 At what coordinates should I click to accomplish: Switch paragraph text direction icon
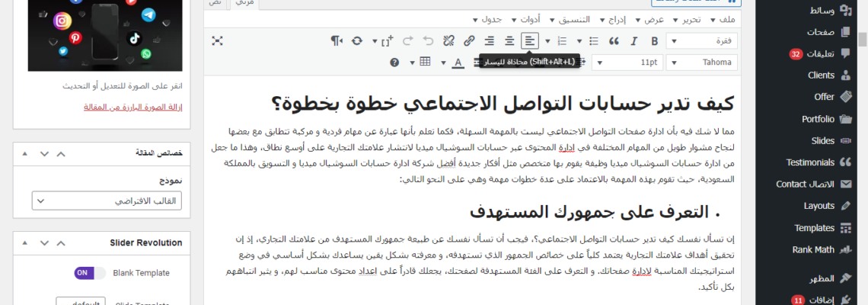[x=337, y=40]
